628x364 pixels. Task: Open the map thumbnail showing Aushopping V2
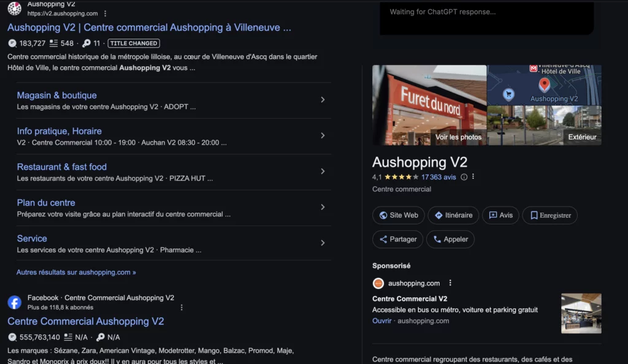pos(545,85)
